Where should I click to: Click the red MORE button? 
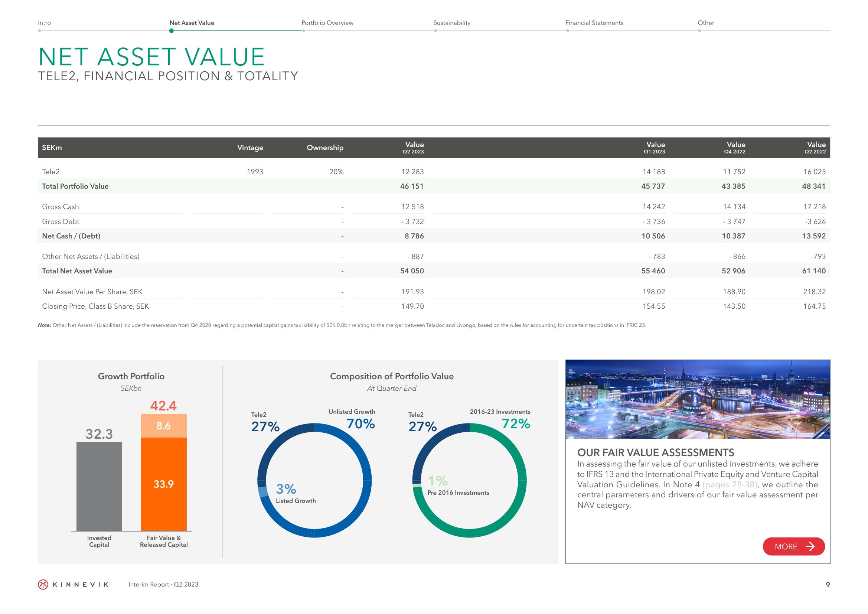point(793,546)
